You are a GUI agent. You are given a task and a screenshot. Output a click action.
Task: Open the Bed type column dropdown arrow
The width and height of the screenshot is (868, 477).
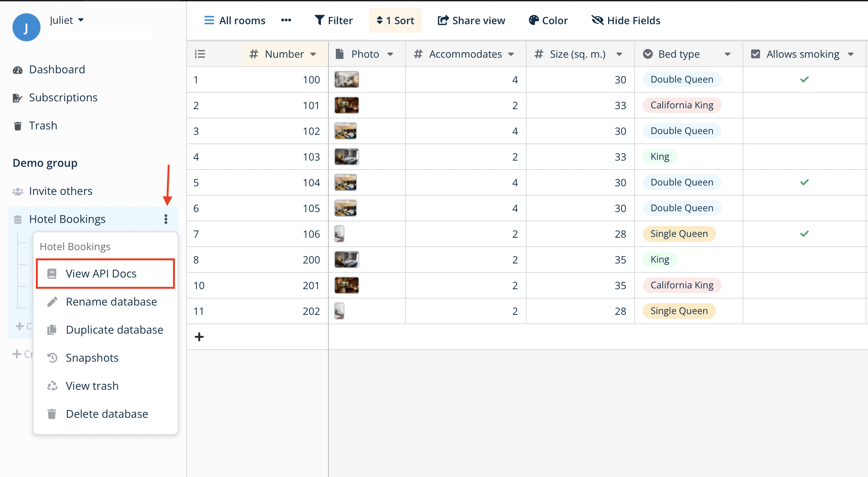click(x=727, y=54)
